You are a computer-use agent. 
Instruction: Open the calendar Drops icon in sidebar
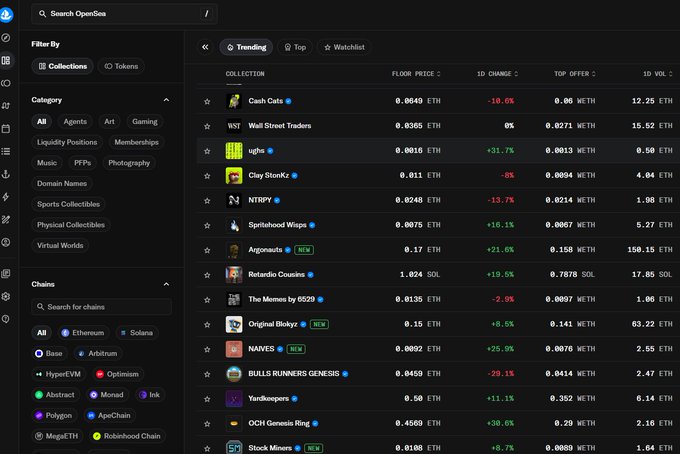coord(6,128)
